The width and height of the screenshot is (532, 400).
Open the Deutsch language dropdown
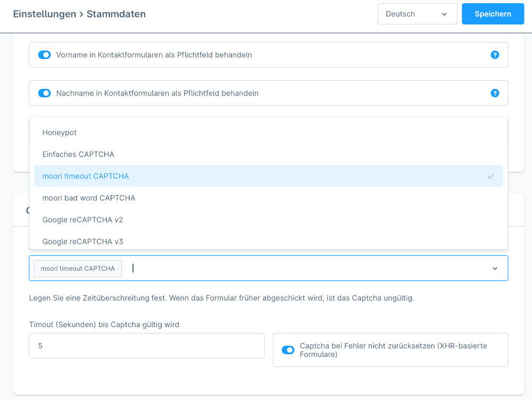pyautogui.click(x=417, y=14)
